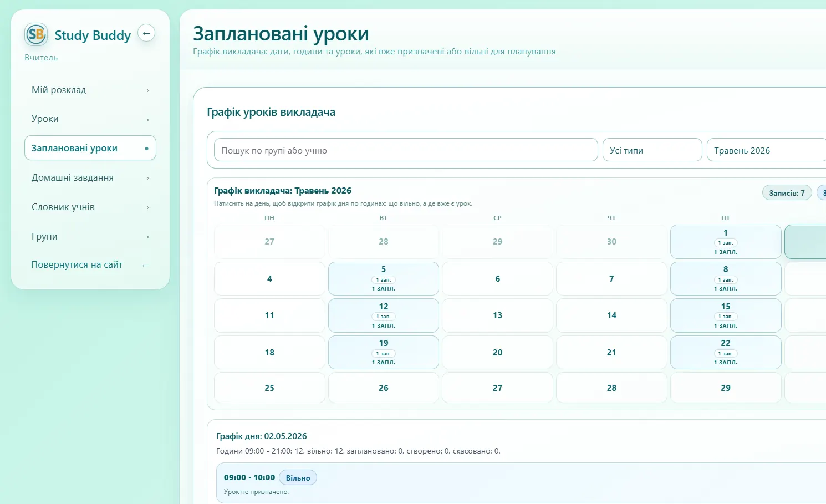The image size is (826, 504).
Task: Select calendar day 21
Action: click(611, 352)
